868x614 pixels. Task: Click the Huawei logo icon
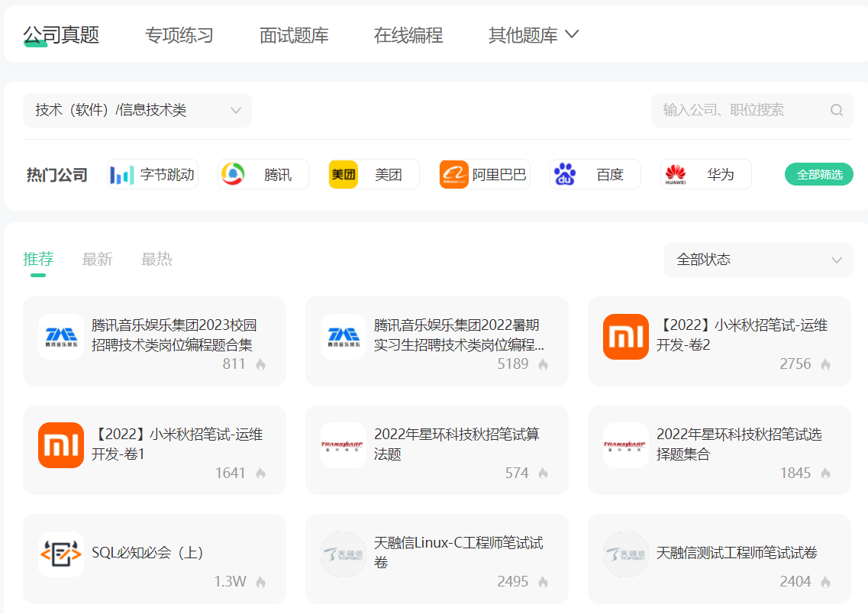676,174
